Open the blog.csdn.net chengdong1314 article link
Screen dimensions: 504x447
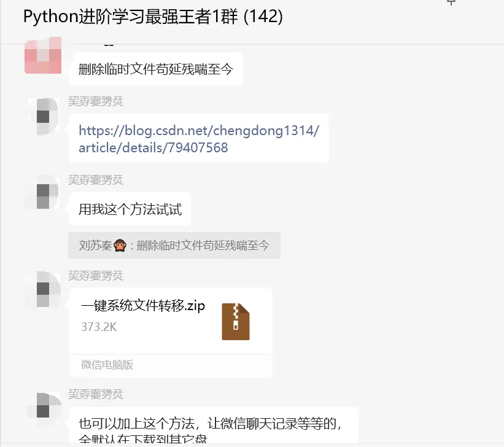click(x=199, y=139)
